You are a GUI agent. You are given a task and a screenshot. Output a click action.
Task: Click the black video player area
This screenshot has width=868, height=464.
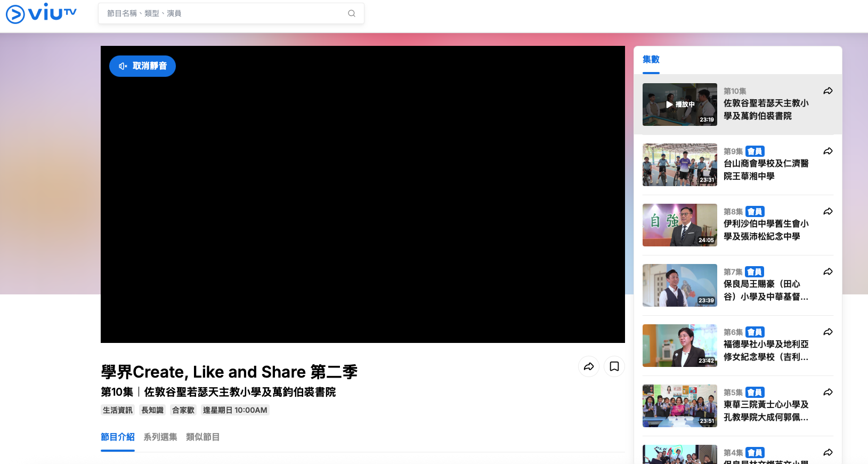coord(363,194)
